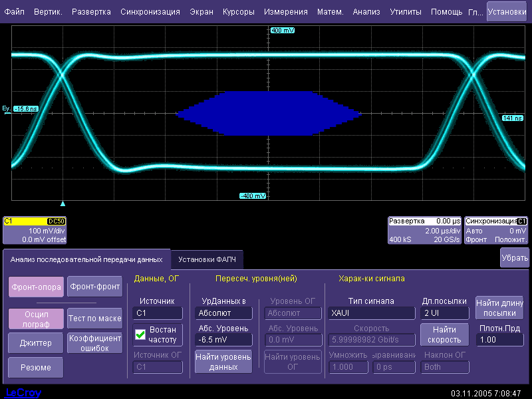Switch to Установки ФАПЧ tab
The image size is (532, 399).
pos(207,259)
